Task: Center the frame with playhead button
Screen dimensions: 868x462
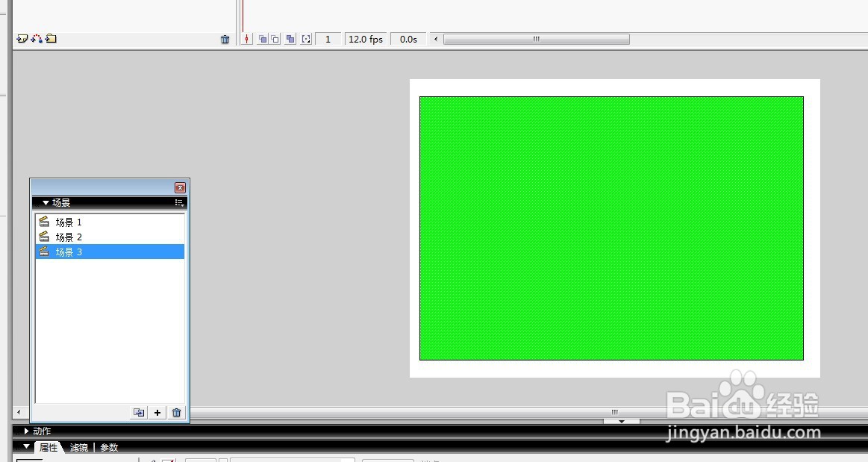Action: pyautogui.click(x=247, y=40)
